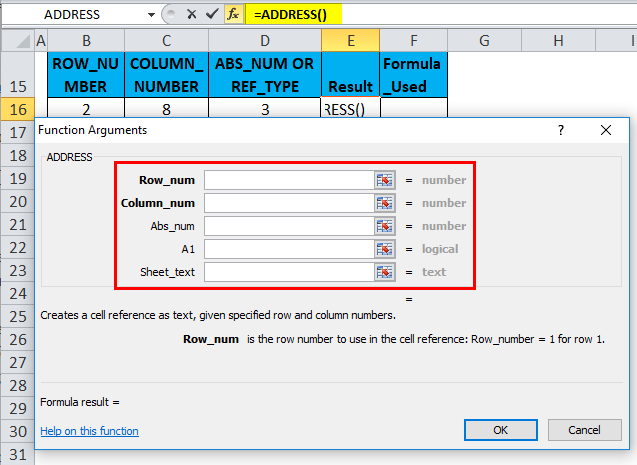Click the OK button
Viewport: 637px width, 465px height.
[x=500, y=430]
